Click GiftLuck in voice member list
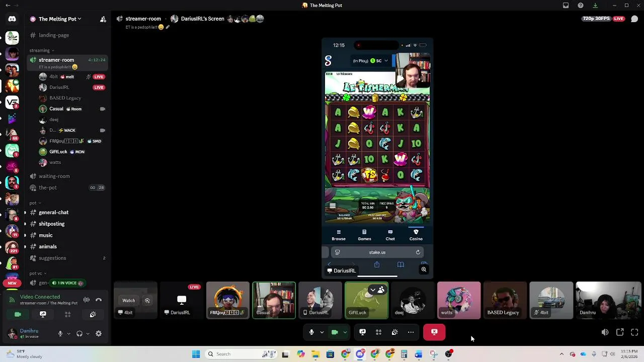Screen dimensions: 644x362 68,152
